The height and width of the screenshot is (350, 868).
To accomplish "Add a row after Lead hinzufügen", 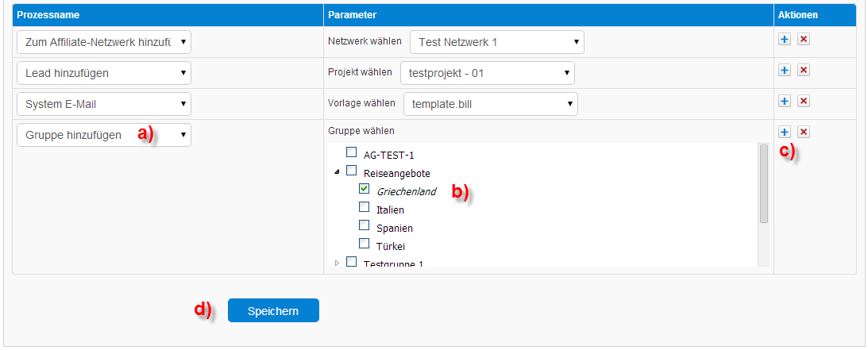I will 785,70.
